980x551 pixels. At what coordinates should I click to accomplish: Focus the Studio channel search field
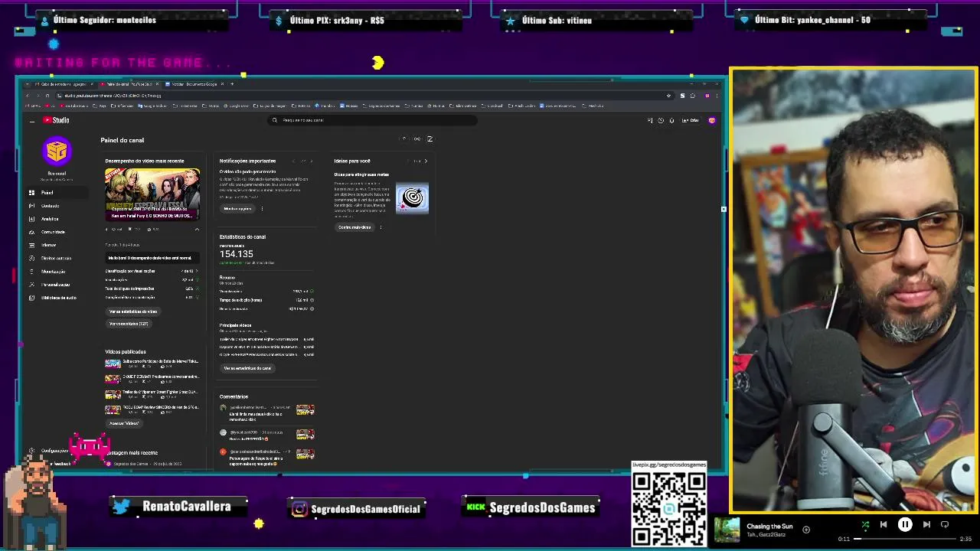[373, 120]
